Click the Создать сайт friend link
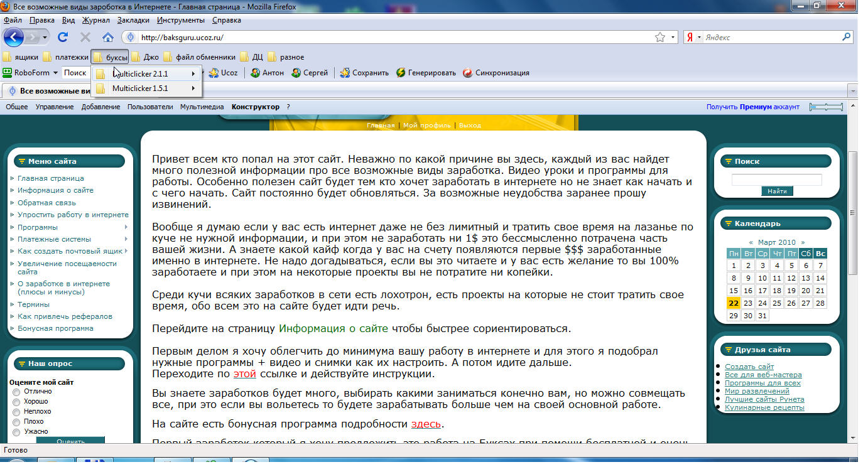Screen dimensions: 868x467 coord(749,367)
